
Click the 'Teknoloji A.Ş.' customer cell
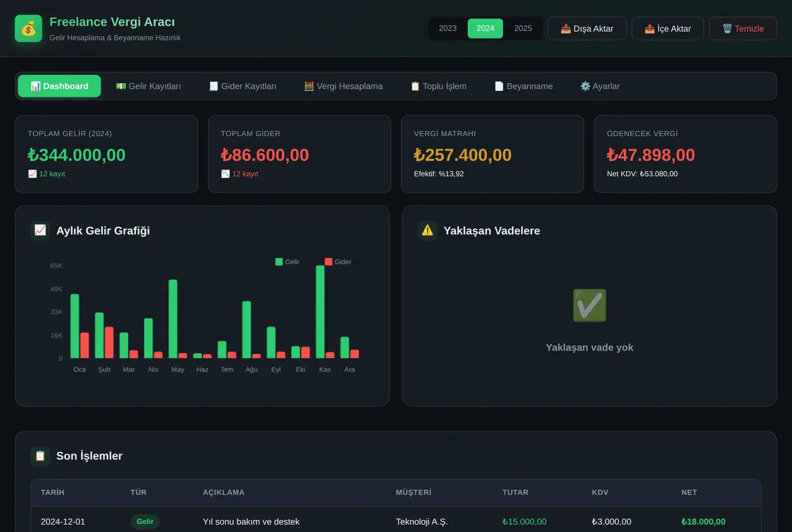pos(422,521)
